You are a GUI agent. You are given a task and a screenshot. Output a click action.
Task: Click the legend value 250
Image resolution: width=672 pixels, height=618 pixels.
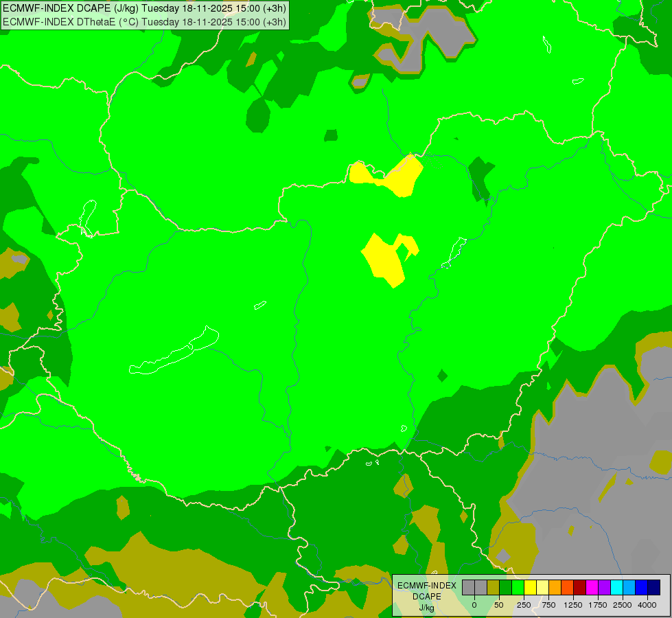pyautogui.click(x=524, y=605)
